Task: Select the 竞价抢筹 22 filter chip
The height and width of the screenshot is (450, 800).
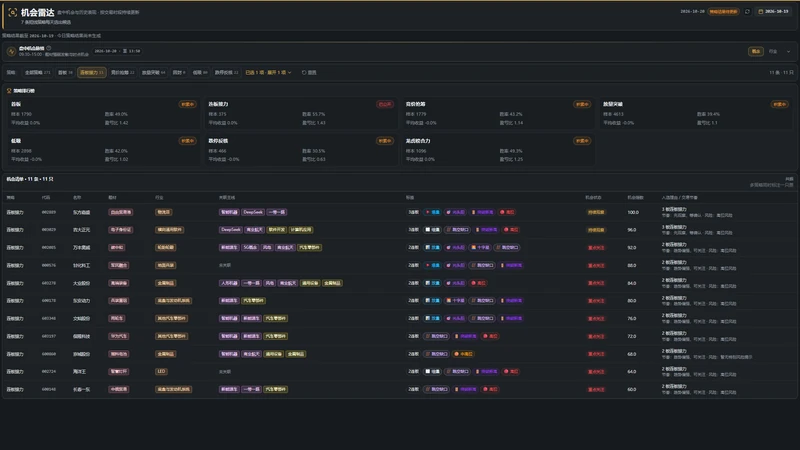Action: tap(123, 72)
